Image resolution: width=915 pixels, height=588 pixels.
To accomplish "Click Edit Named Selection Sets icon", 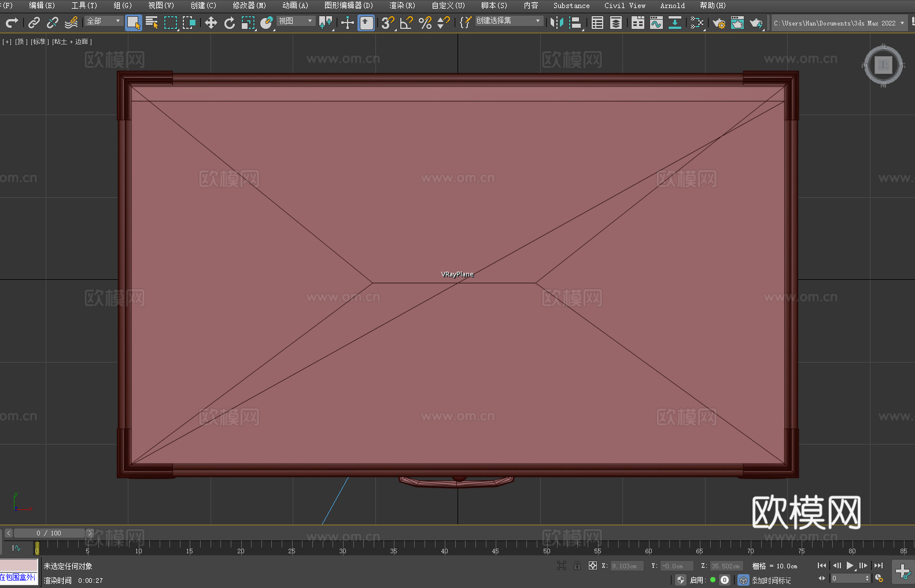I will coord(465,23).
